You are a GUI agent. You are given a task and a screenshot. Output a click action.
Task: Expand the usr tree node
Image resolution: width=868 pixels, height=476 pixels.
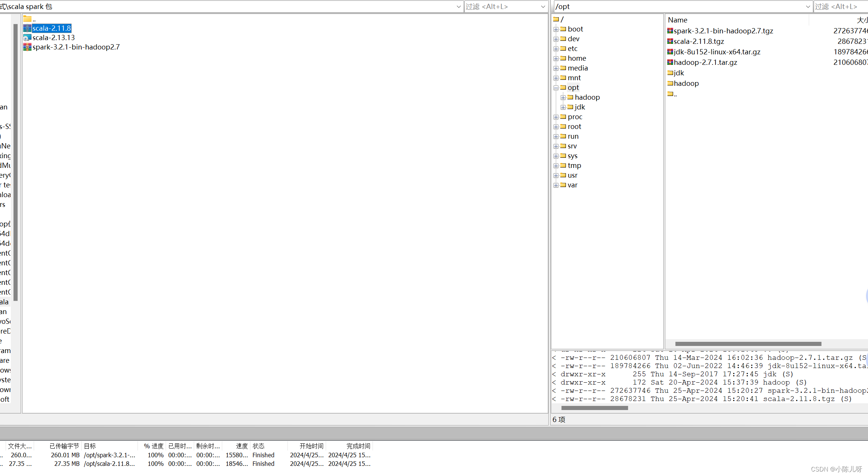pos(556,176)
